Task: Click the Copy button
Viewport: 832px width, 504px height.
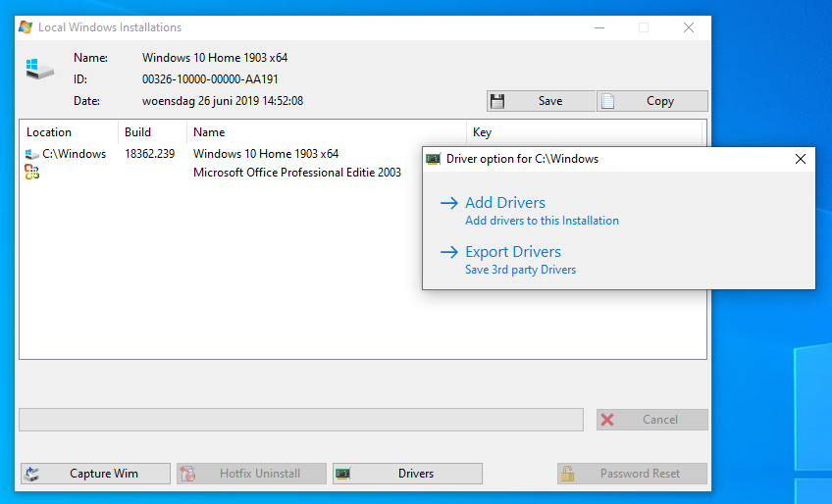Action: coord(652,101)
